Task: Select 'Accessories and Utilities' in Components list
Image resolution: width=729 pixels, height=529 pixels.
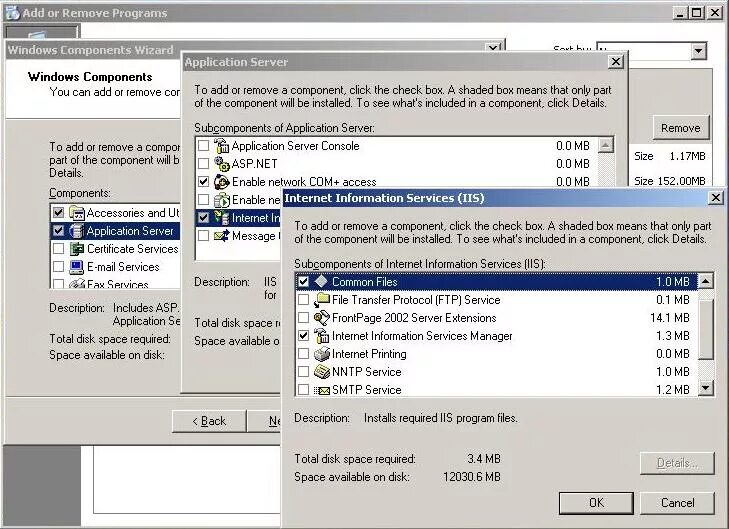Action: click(x=133, y=213)
